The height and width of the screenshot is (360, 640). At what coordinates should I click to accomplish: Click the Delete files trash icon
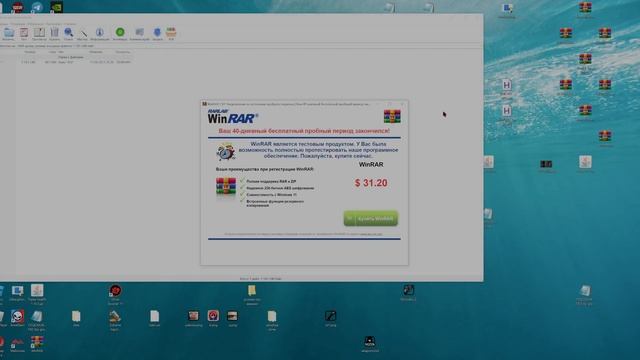coord(54,33)
